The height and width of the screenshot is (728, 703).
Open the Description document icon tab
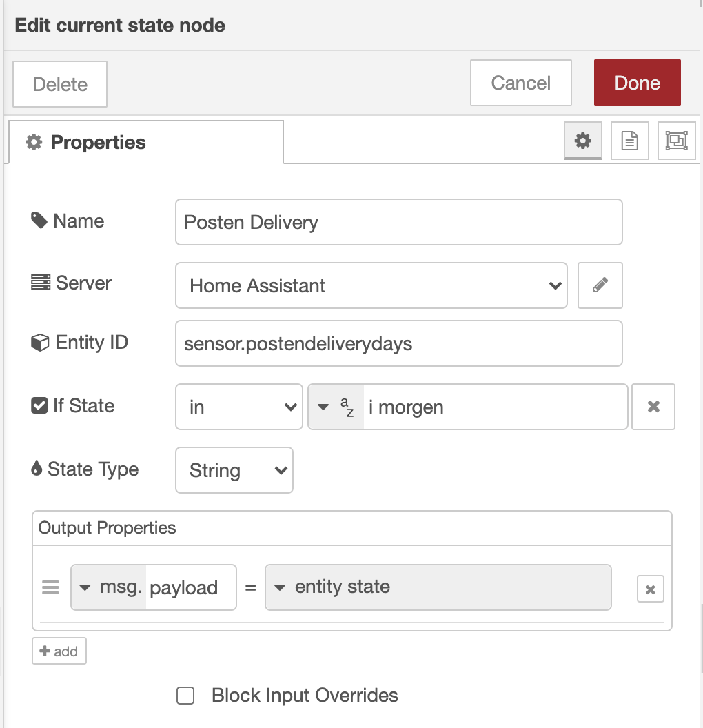click(x=629, y=141)
